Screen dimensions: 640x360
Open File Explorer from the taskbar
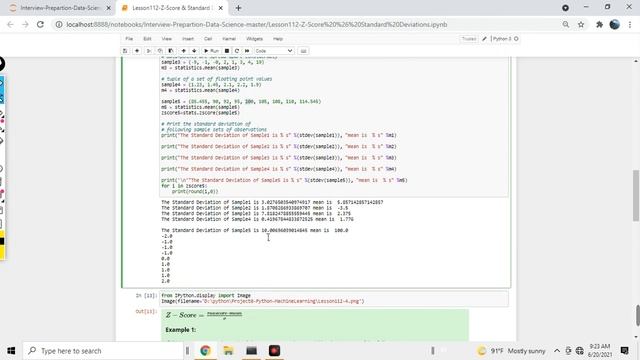pyautogui.click(x=228, y=351)
